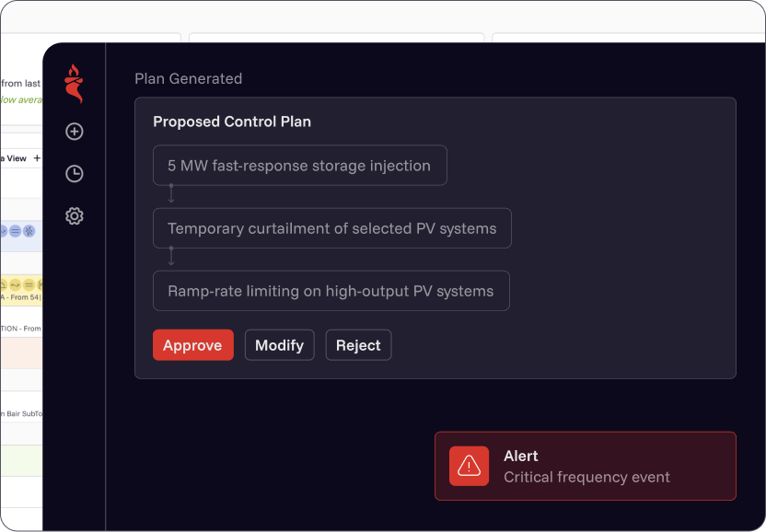
Task: Click the blue crossed-out circle icon
Action: [x=29, y=231]
